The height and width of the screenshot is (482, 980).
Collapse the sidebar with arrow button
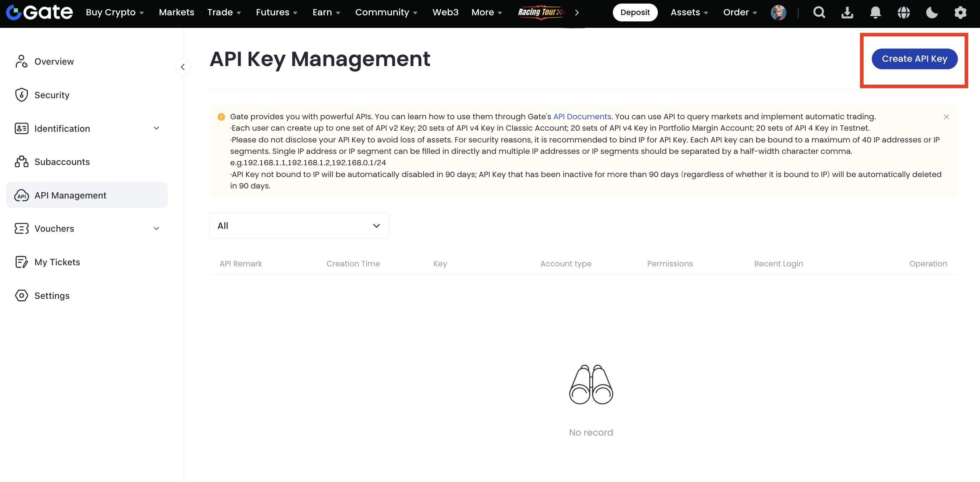182,67
